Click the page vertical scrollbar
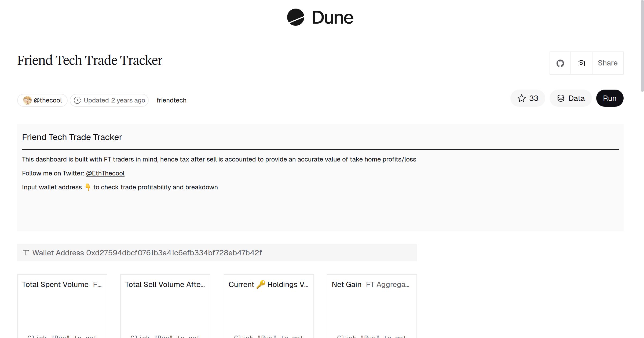 coord(642,46)
